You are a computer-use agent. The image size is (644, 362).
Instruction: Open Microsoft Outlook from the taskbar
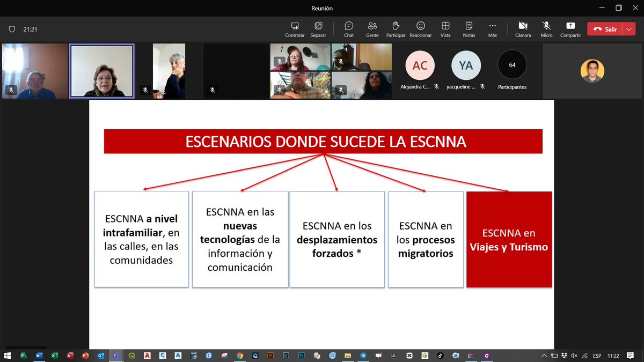point(101,356)
